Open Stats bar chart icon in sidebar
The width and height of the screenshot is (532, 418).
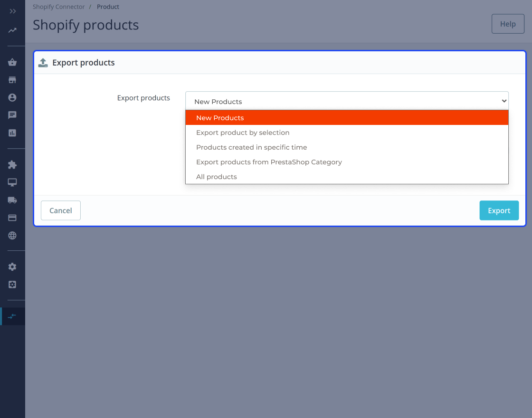pyautogui.click(x=12, y=133)
